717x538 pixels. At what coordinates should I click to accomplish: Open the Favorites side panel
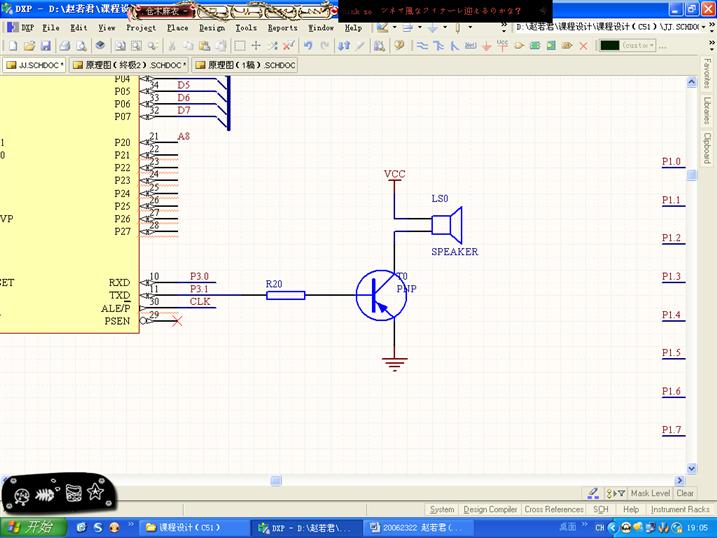click(707, 73)
